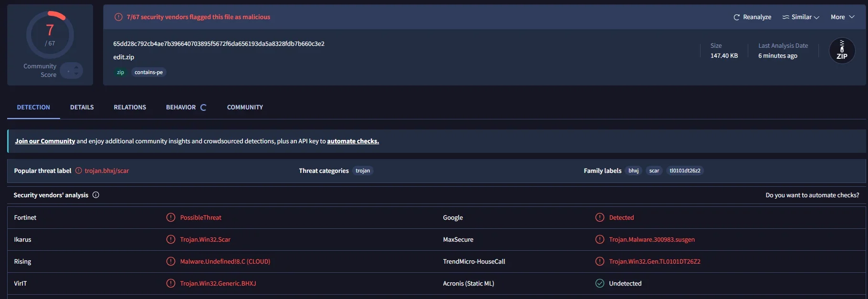Select the trojan threat category tag
Viewport: 868px width, 299px height.
tap(363, 171)
